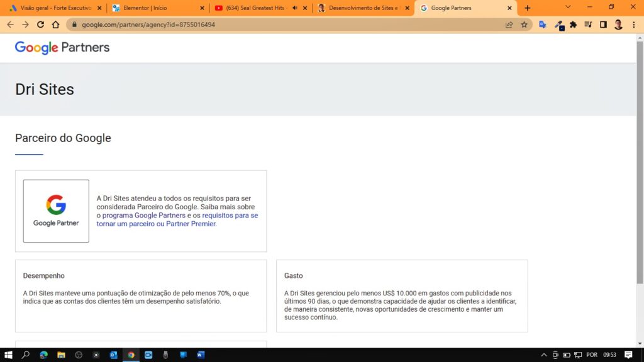
Task: Open the programa Google Partners link
Action: [x=143, y=216]
